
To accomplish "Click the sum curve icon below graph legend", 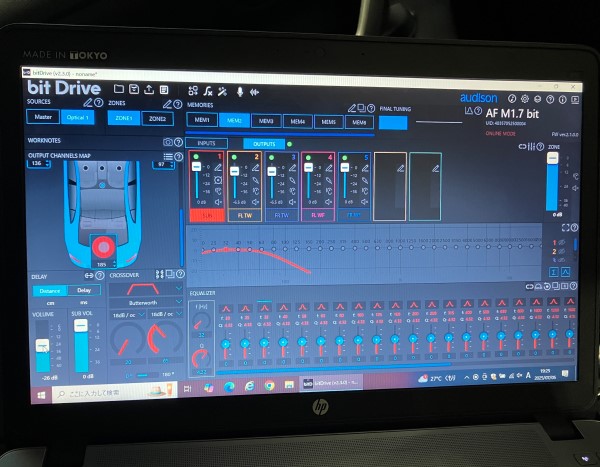I will point(553,272).
